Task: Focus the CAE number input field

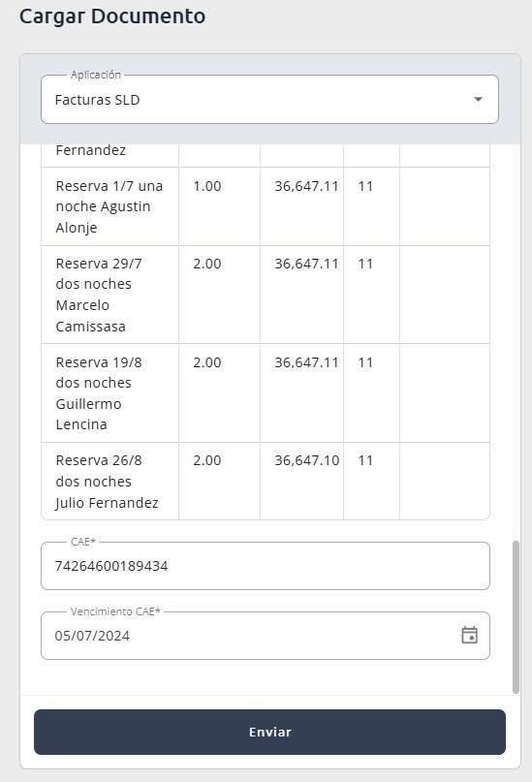Action: 266,566
